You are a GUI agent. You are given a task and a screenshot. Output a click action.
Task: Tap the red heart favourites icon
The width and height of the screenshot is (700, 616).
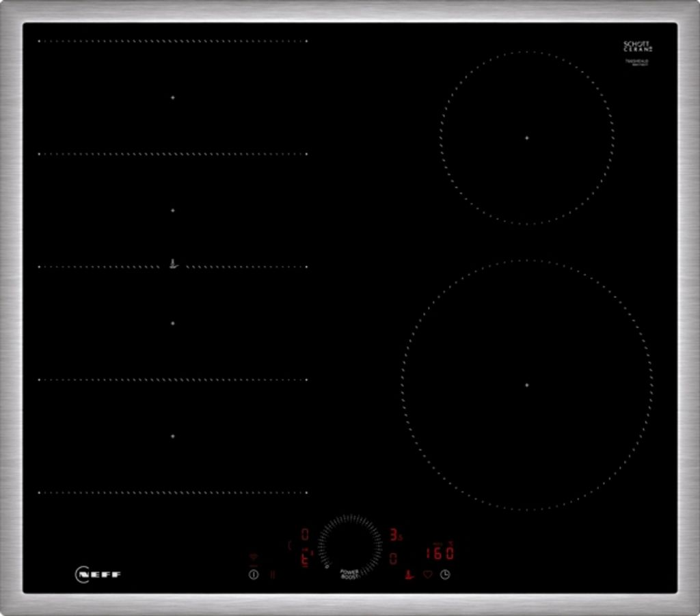point(428,574)
